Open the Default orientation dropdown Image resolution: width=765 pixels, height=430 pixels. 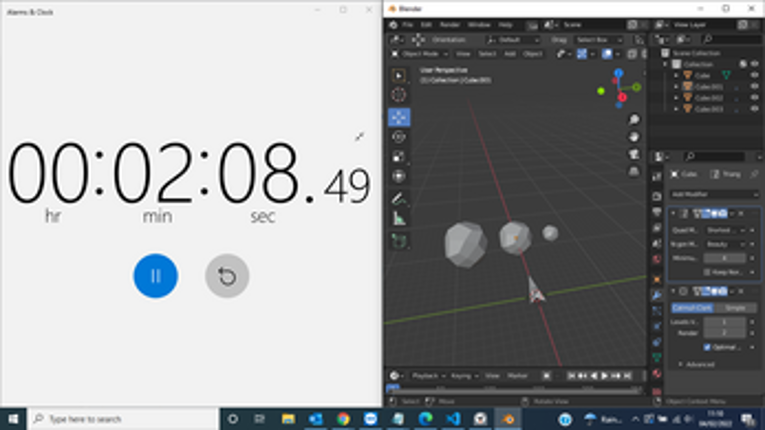tap(513, 40)
